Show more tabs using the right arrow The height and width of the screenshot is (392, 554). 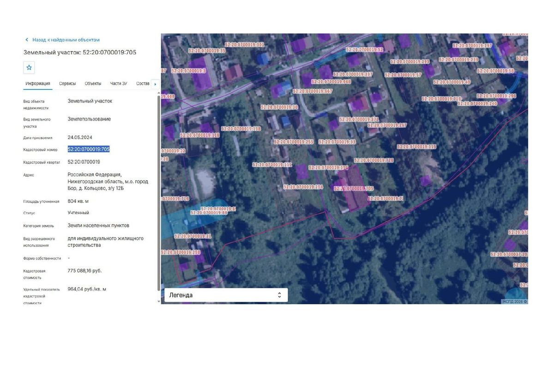155,84
